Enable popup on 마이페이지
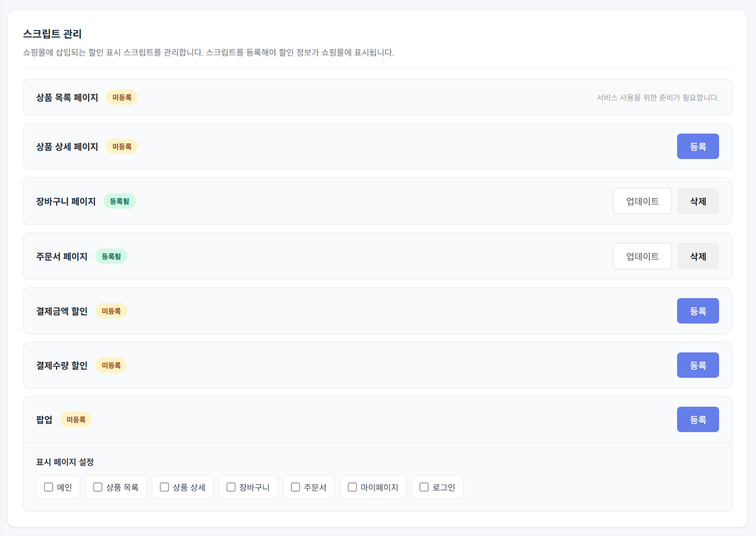Image resolution: width=756 pixels, height=536 pixels. coord(353,487)
